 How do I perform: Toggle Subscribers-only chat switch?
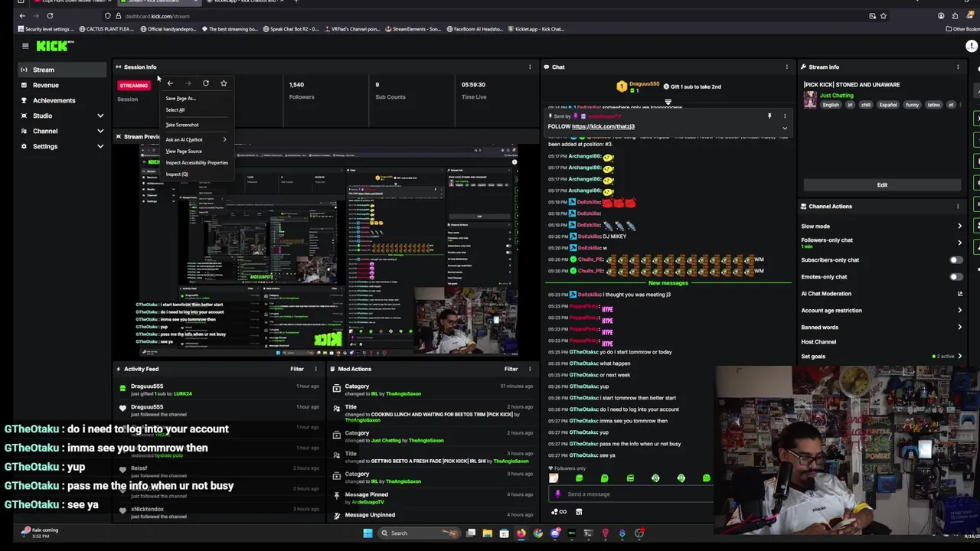pos(955,259)
